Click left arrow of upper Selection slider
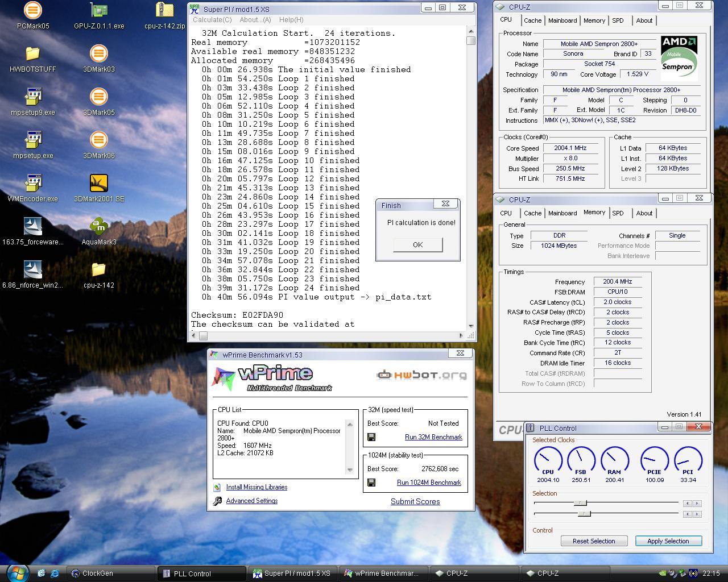The image size is (728, 582). coord(688,504)
